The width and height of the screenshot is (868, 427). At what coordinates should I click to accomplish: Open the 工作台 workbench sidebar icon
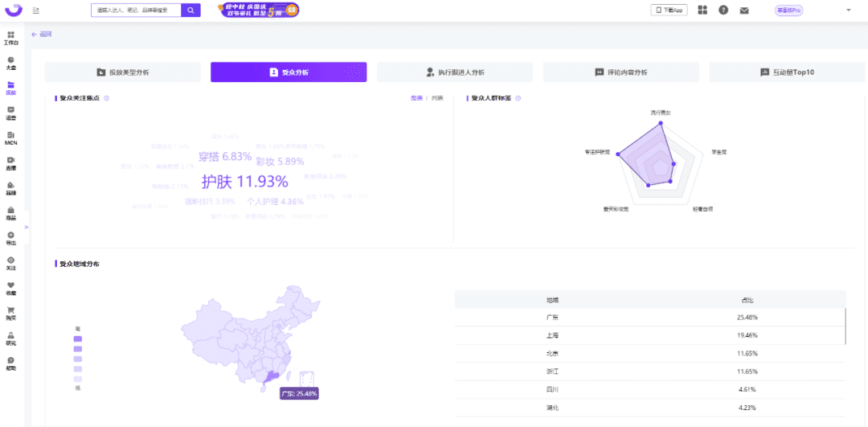coord(11,35)
